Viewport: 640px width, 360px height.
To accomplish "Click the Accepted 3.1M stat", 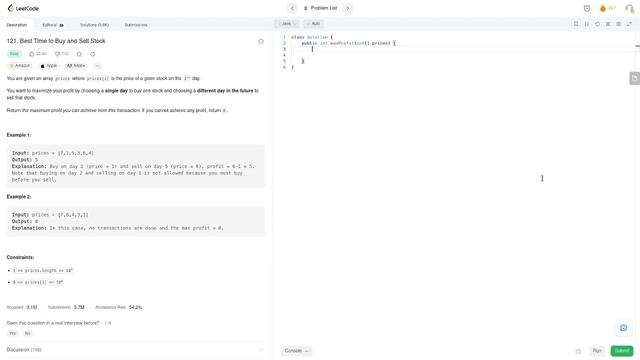I will coord(22,307).
